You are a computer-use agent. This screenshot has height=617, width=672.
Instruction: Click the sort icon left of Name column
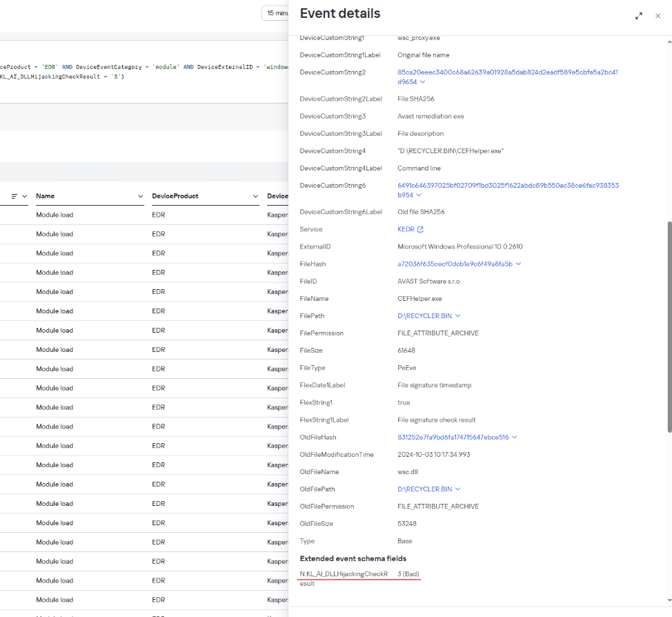point(14,196)
